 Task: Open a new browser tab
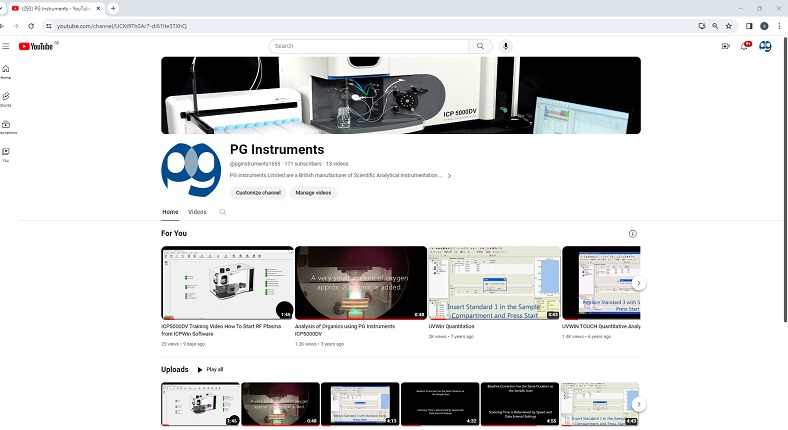113,9
